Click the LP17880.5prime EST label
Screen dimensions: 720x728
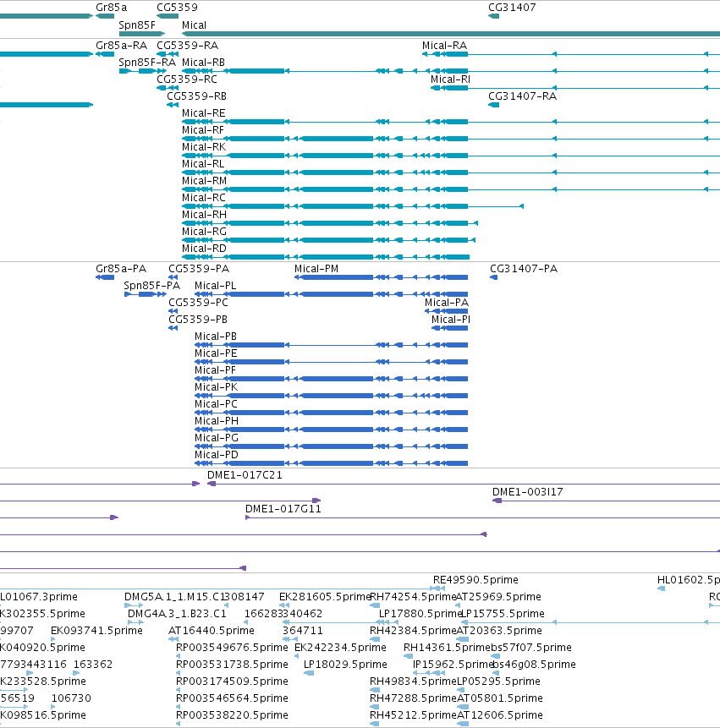point(420,614)
